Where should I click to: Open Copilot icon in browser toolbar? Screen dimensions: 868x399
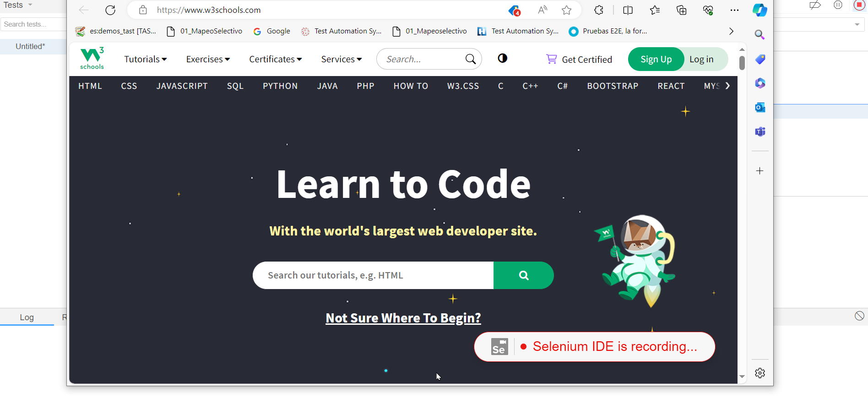click(x=759, y=10)
